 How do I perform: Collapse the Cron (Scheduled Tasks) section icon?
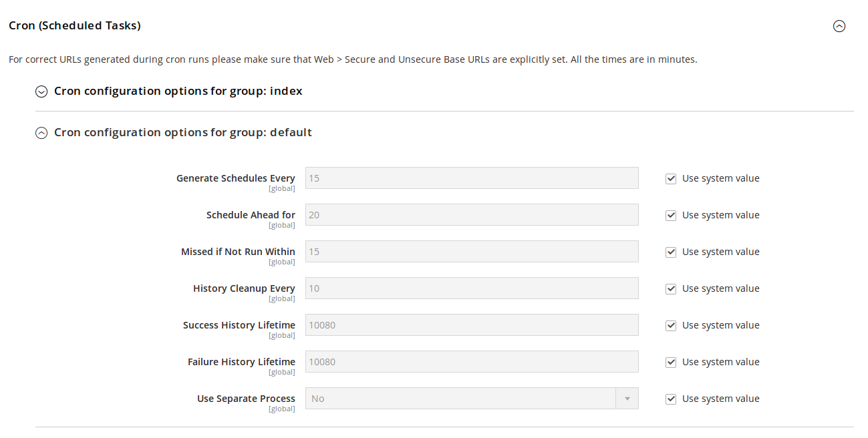tap(839, 26)
